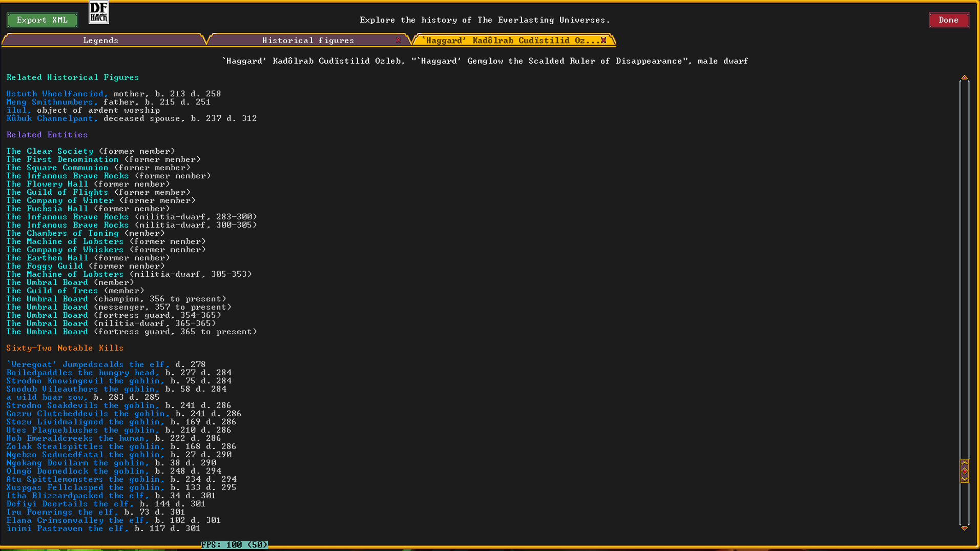980x551 pixels.
Task: Open Utes Plagueblushes the goblin link
Action: (83, 430)
